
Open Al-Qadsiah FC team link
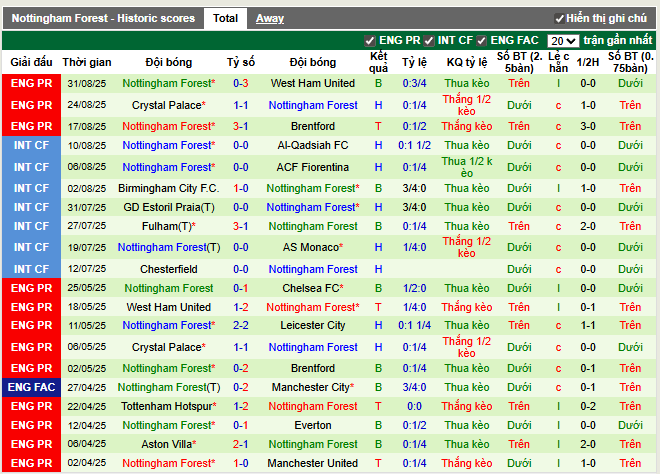[x=313, y=145]
